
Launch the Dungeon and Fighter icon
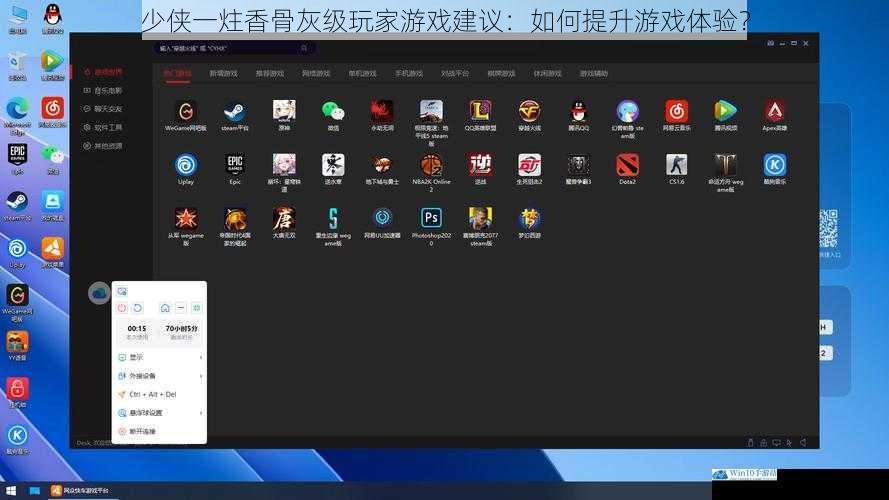[x=382, y=165]
